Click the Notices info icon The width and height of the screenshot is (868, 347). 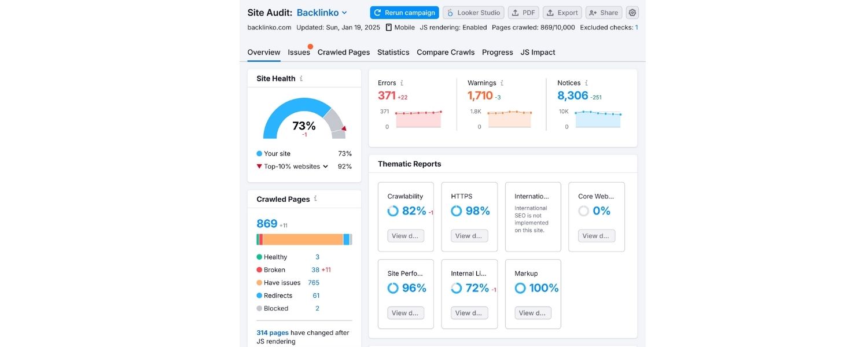coord(586,83)
